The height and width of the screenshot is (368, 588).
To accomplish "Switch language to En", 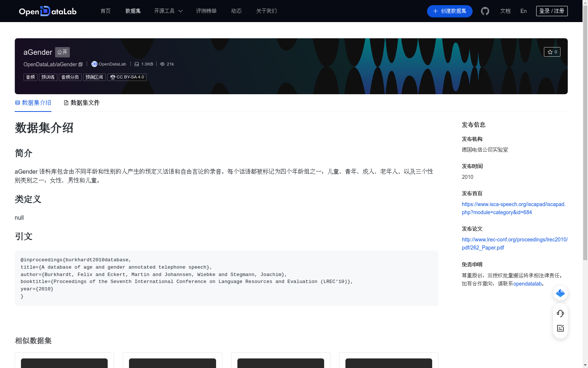I will coord(523,11).
